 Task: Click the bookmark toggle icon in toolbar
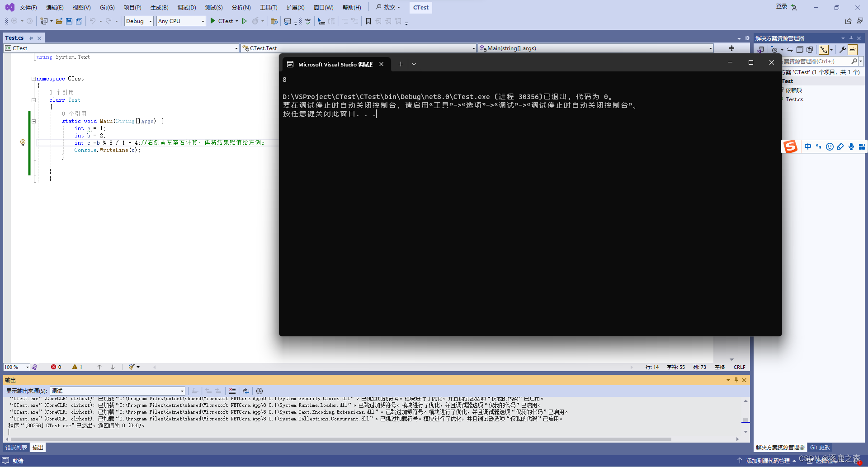[x=368, y=21]
